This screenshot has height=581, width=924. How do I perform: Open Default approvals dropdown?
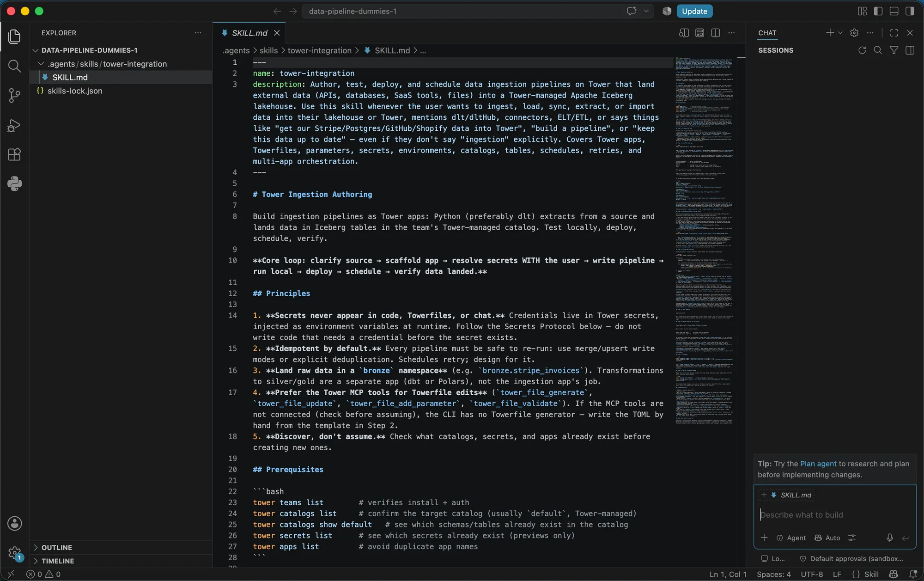click(x=851, y=558)
